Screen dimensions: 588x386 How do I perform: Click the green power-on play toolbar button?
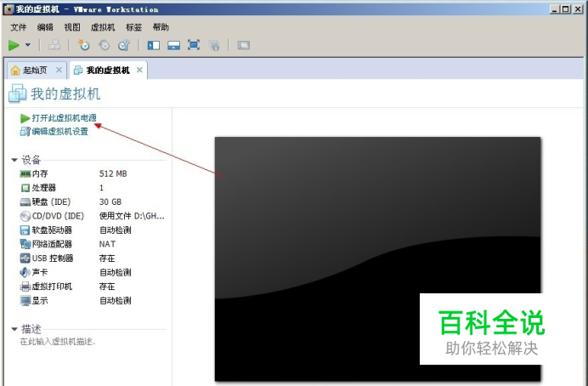pos(14,45)
